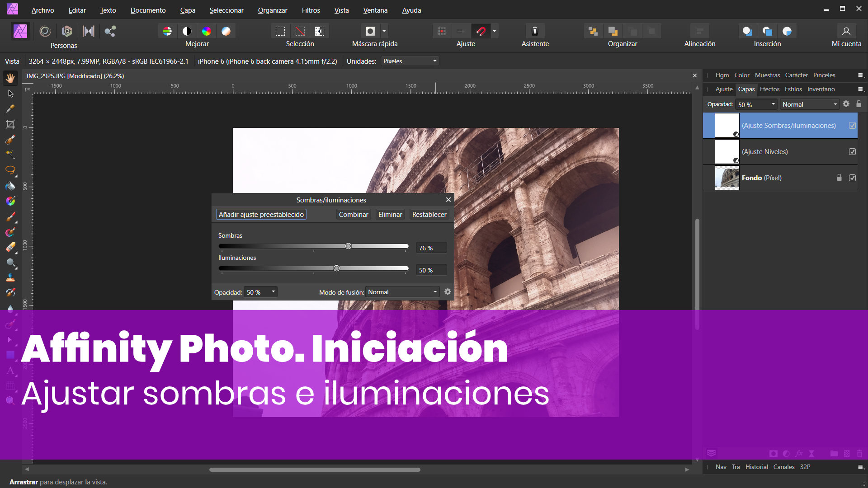Open the Quick Mask options dropdown

point(384,31)
